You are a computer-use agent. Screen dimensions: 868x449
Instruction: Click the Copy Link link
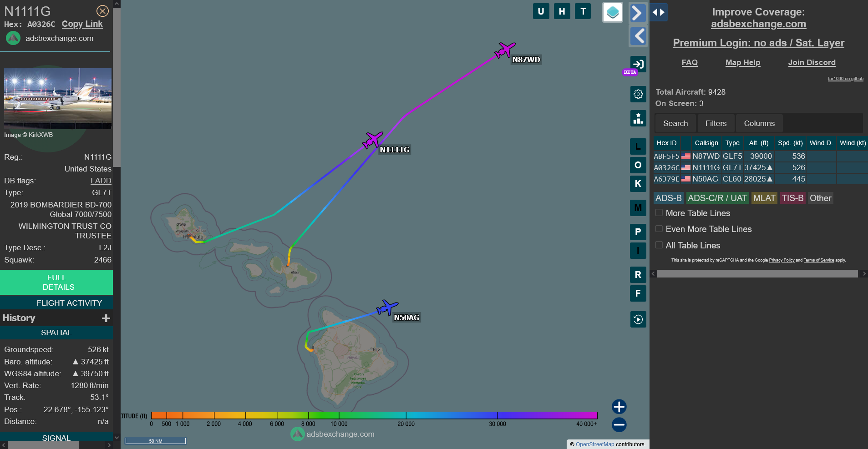tap(82, 24)
